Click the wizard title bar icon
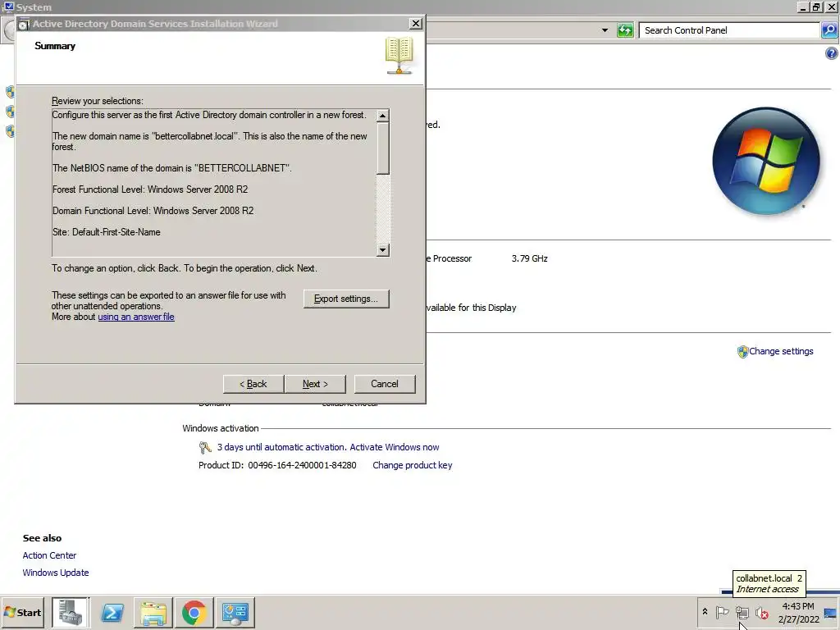Image resolution: width=840 pixels, height=630 pixels. coord(24,24)
